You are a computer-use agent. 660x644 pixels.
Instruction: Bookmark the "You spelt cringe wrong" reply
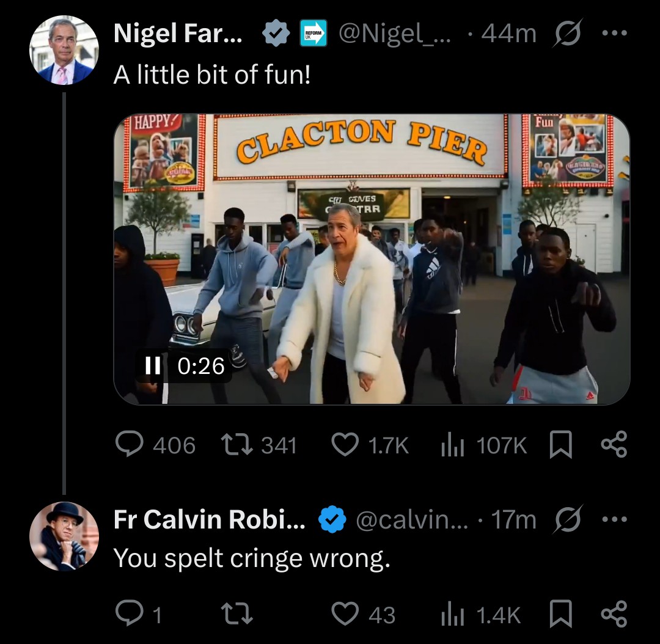point(561,615)
